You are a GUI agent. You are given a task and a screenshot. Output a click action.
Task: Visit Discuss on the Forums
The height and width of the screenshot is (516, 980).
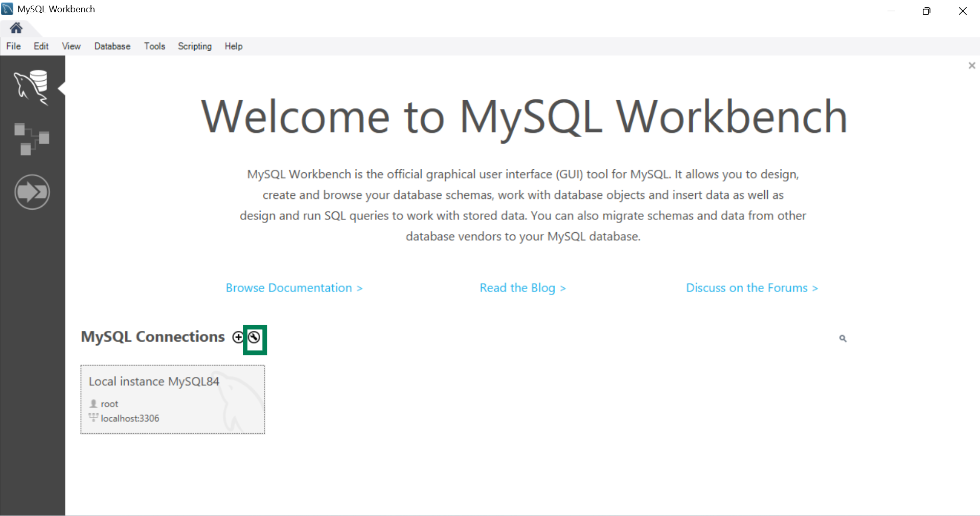click(x=751, y=287)
